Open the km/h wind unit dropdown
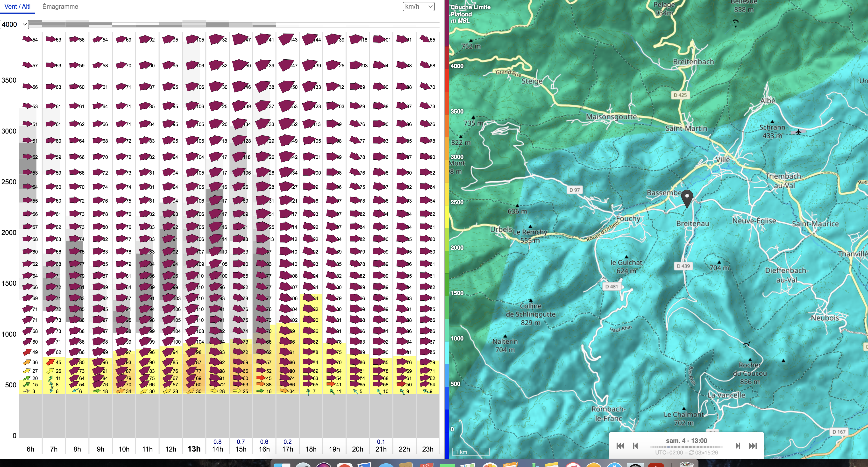This screenshot has height=467, width=868. (419, 7)
